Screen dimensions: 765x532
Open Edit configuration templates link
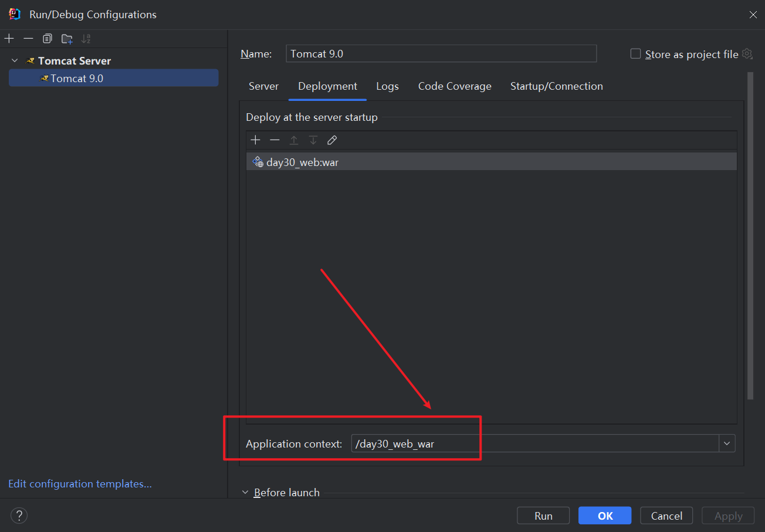click(80, 484)
